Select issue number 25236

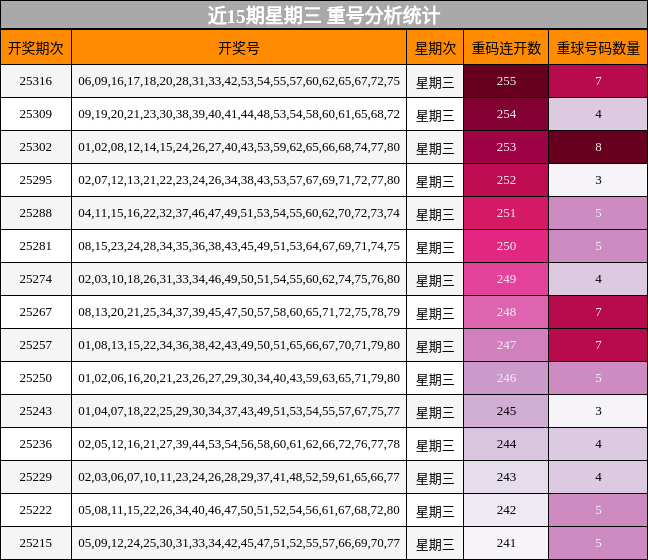[x=36, y=444]
